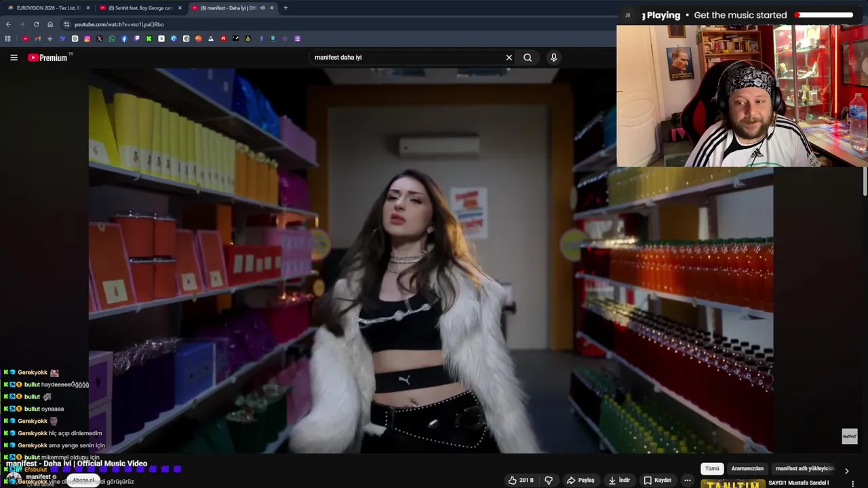Open the YouTube guide hamburger menu
868x488 pixels.
[x=14, y=58]
